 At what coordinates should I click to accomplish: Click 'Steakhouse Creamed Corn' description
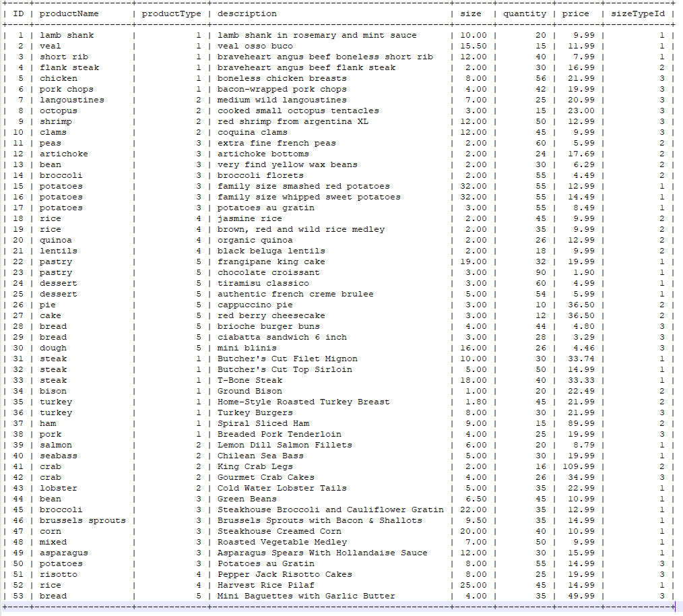coord(280,532)
